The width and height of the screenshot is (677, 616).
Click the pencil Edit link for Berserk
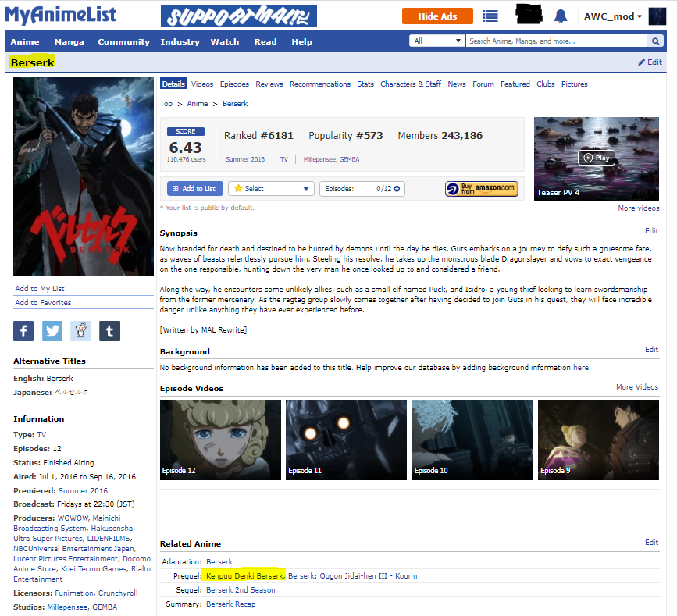[650, 62]
